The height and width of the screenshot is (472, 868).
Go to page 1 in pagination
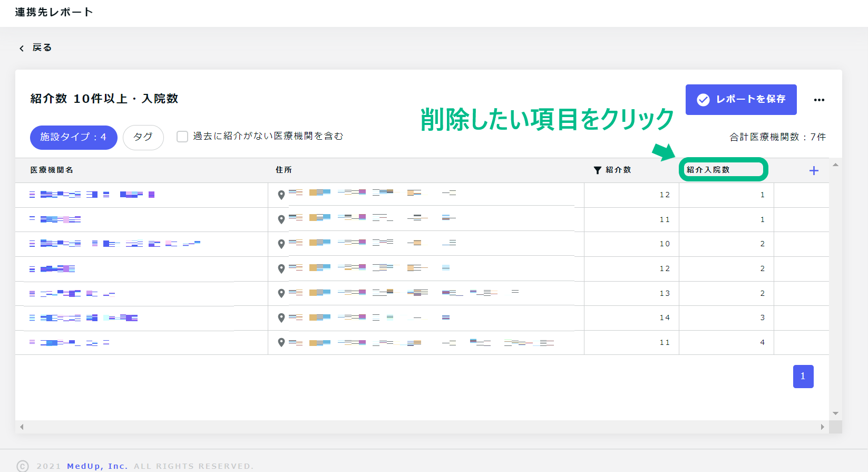pyautogui.click(x=803, y=377)
